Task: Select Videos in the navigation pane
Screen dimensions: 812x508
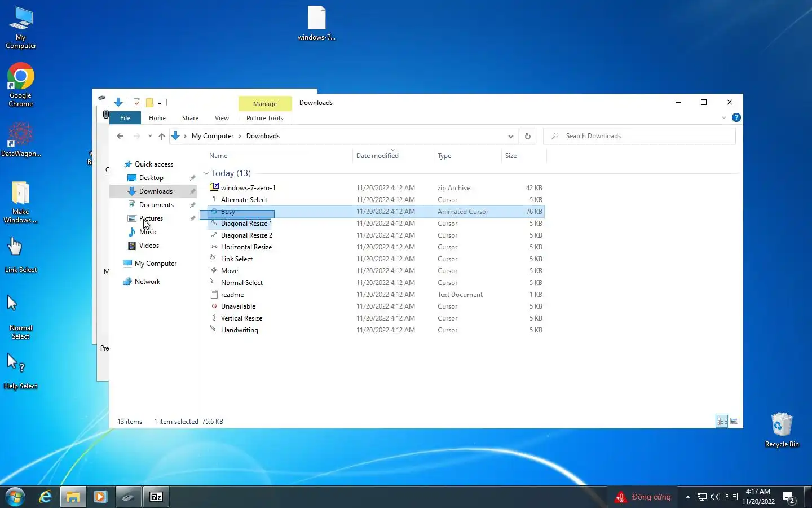Action: 149,246
